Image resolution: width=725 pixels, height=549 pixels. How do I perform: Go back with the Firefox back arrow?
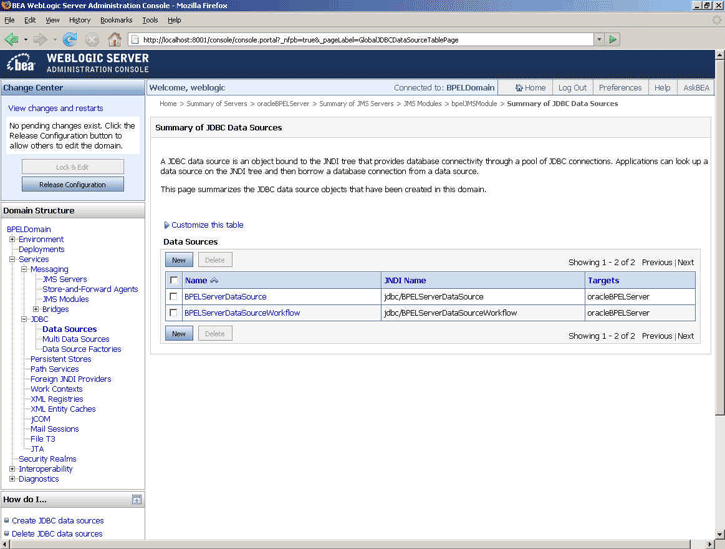[x=12, y=40]
